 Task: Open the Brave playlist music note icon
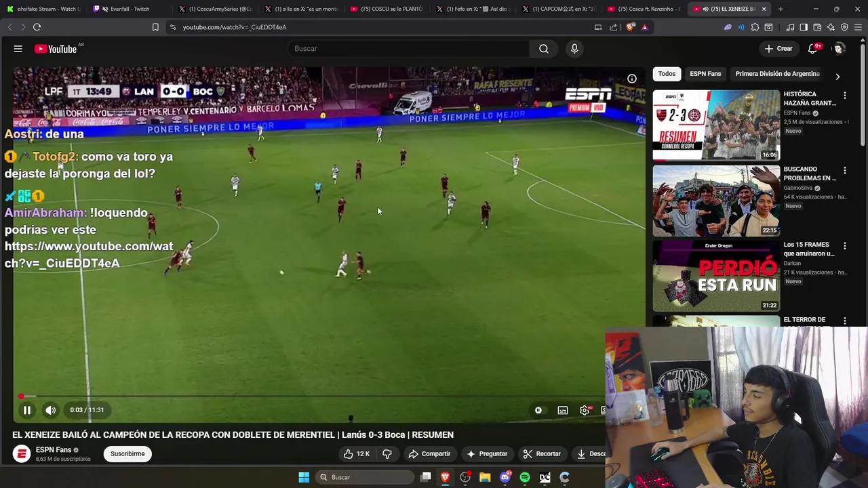click(x=791, y=27)
